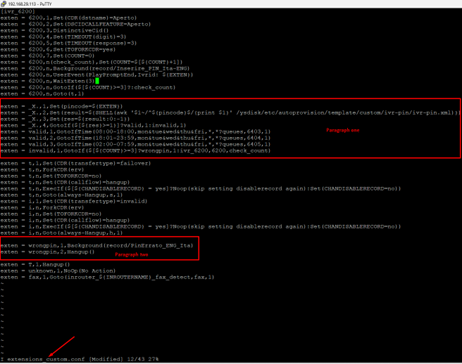The image size is (462, 364).
Task: Click the green cursor block after WaitExten(3)
Action: pos(97,81)
